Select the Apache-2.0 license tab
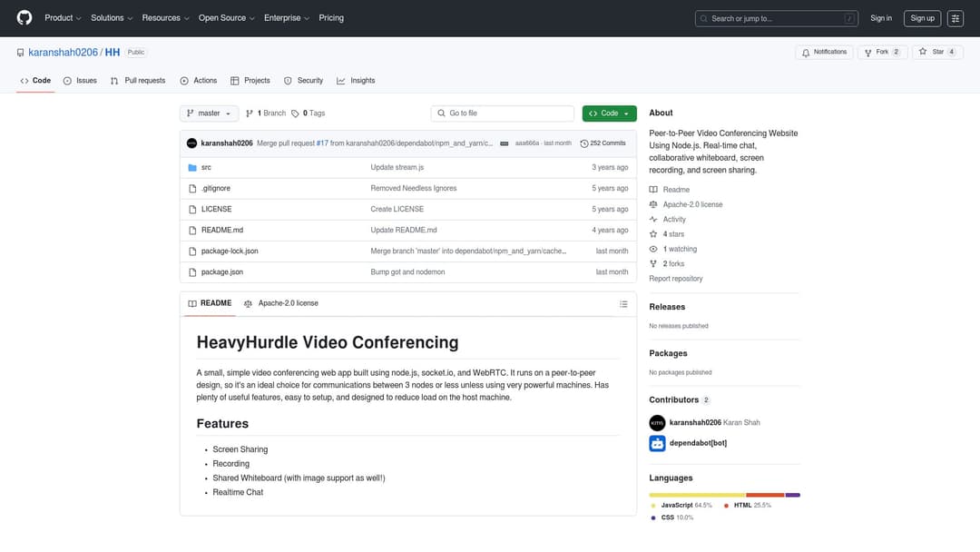 pyautogui.click(x=281, y=304)
